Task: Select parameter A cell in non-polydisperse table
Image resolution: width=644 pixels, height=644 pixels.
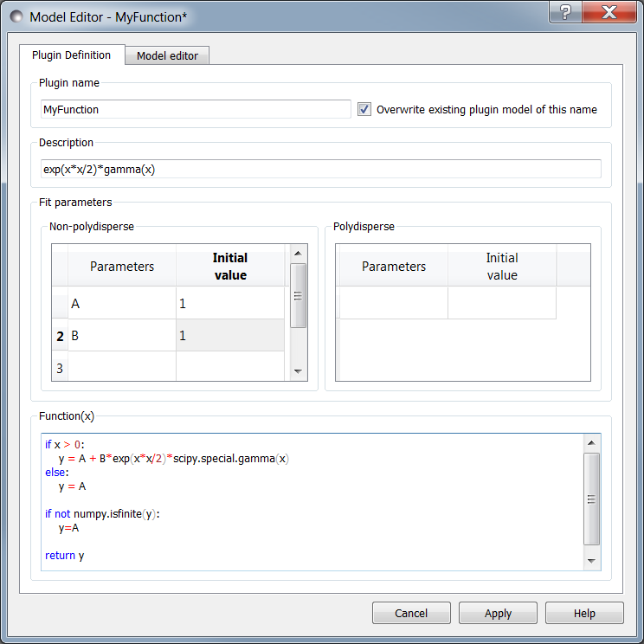Action: point(122,304)
